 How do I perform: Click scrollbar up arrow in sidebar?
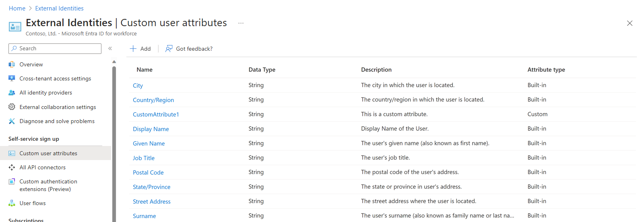coord(114,62)
